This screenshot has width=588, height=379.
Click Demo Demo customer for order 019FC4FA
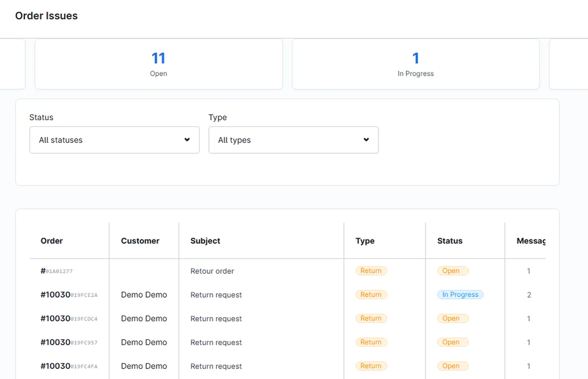tap(144, 366)
